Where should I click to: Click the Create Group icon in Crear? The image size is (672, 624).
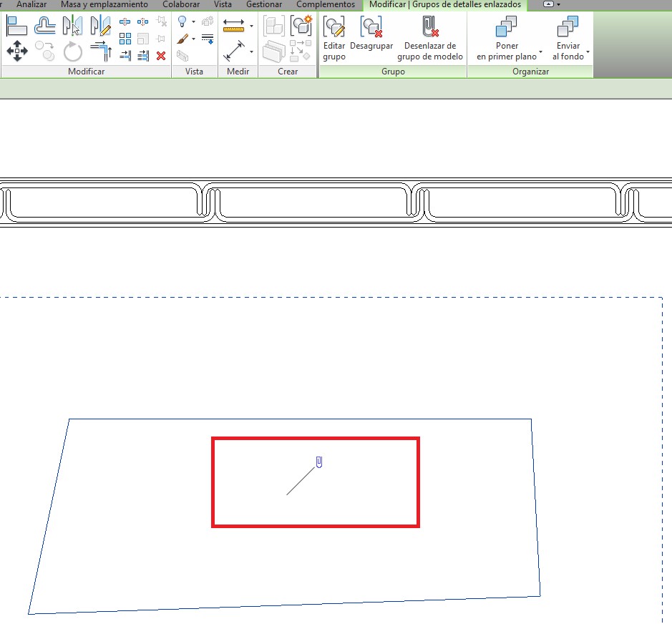[x=301, y=26]
